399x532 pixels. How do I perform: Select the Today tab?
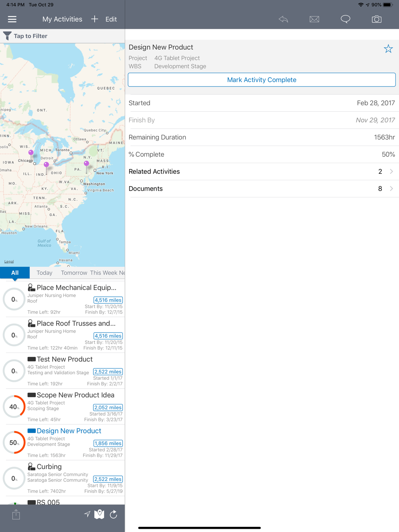tap(44, 273)
